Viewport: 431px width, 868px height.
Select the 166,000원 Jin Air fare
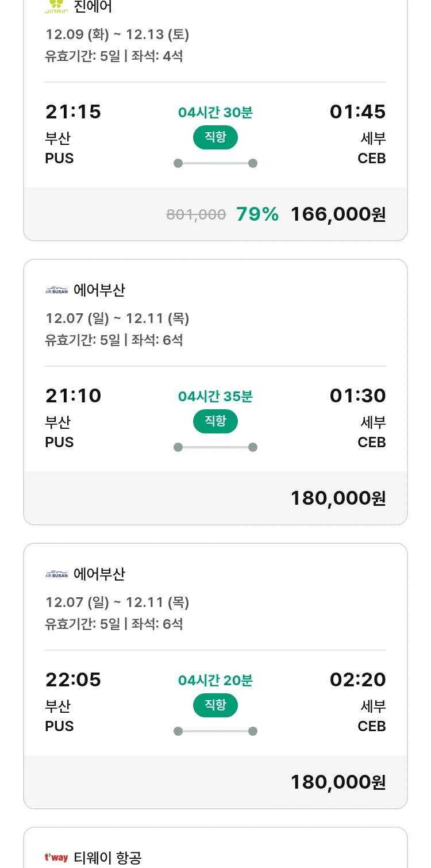tap(338, 214)
